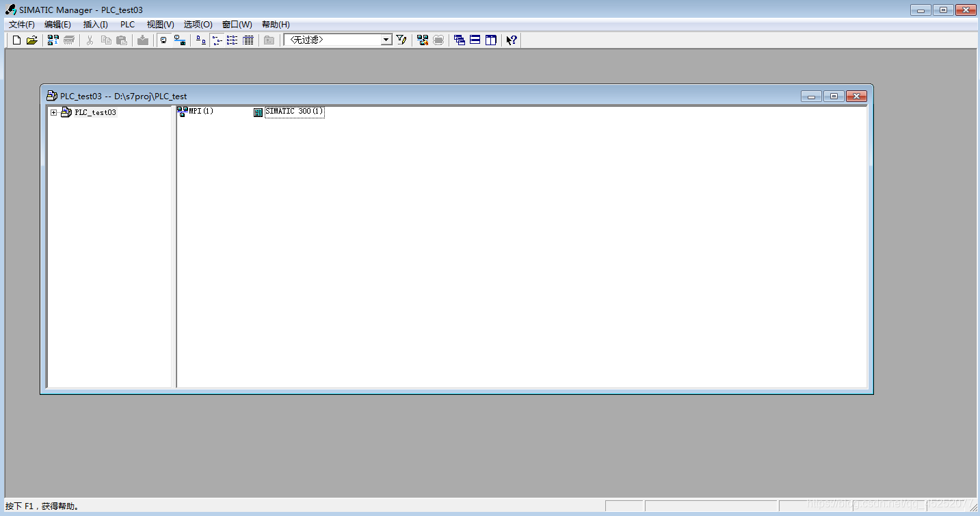980x516 pixels.
Task: Tile windows vertically via the toolbar
Action: (x=491, y=40)
